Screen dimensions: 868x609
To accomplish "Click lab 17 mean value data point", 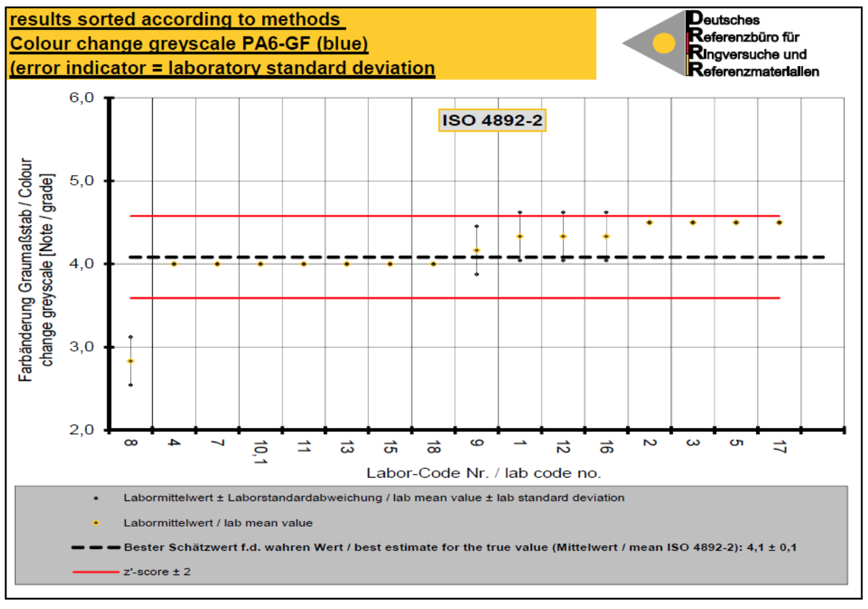I will pos(779,223).
